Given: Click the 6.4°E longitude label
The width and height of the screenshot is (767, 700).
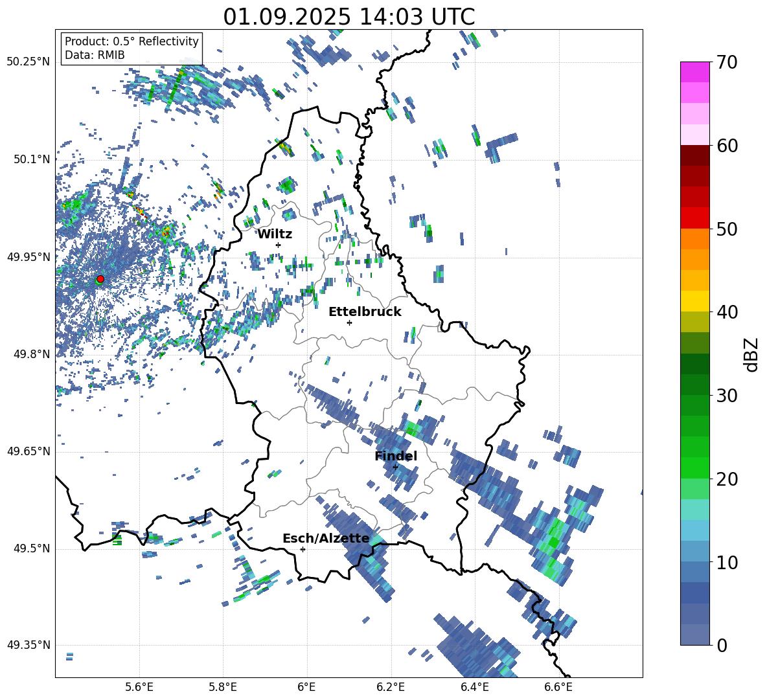Looking at the screenshot, I should tap(474, 687).
